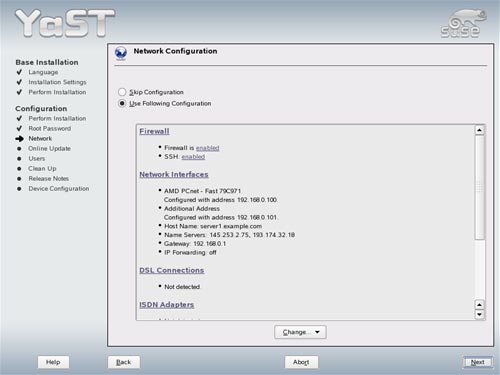Click the Gateway 192.168.0.1 line

(x=195, y=244)
